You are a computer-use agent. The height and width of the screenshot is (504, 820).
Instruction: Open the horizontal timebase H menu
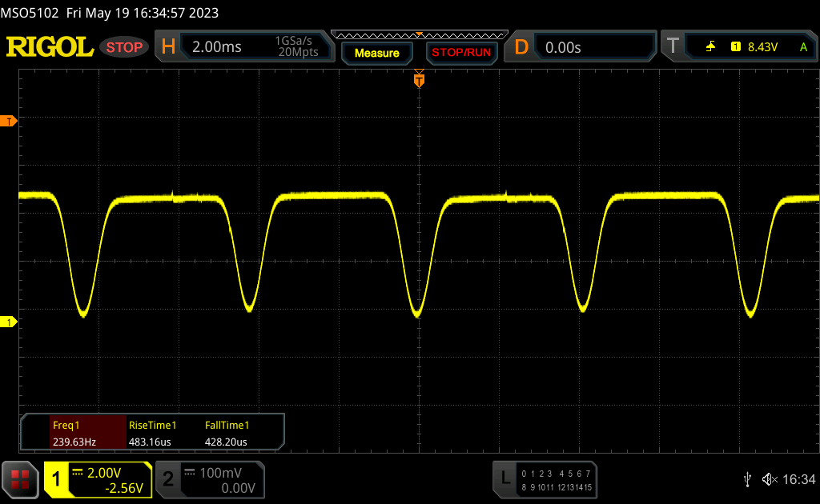pos(168,47)
